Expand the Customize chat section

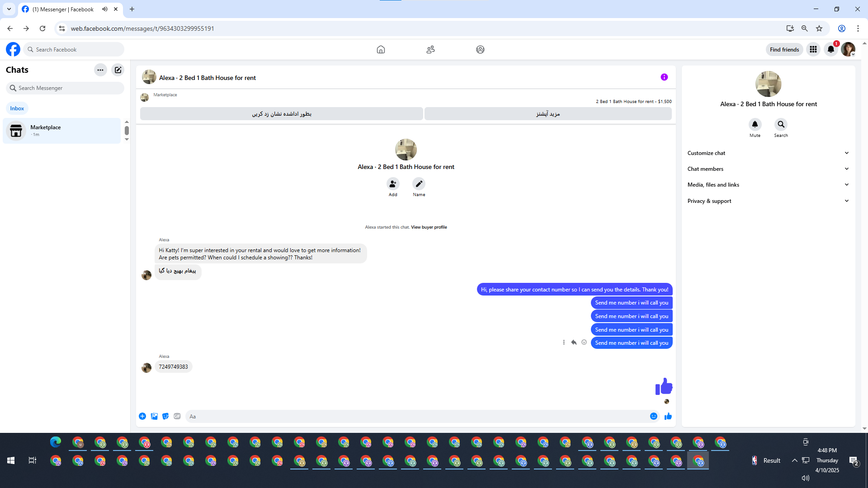click(768, 153)
